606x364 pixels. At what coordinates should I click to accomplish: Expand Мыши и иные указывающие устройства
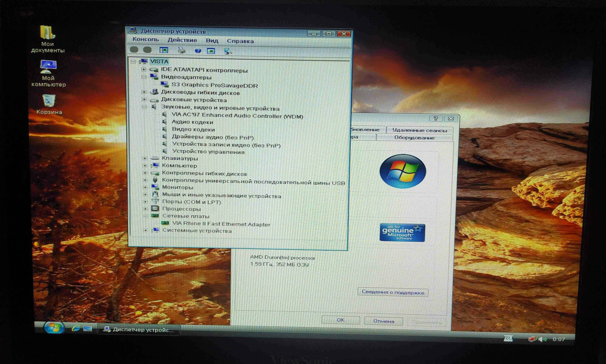[x=145, y=194]
